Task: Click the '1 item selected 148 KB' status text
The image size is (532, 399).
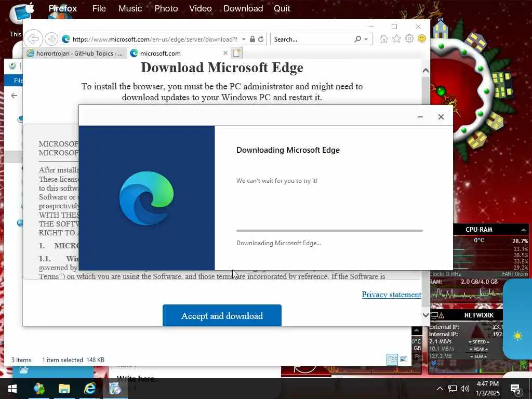Action: coord(73,360)
